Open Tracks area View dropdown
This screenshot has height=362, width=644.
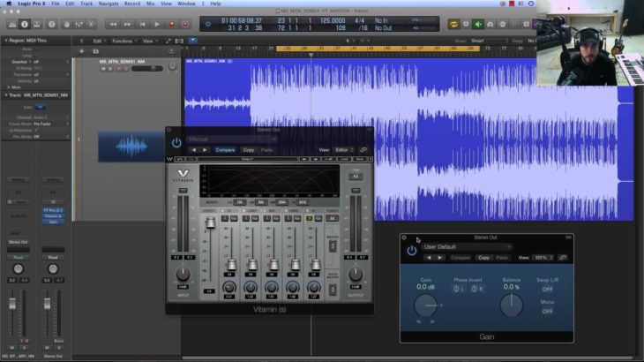(149, 41)
